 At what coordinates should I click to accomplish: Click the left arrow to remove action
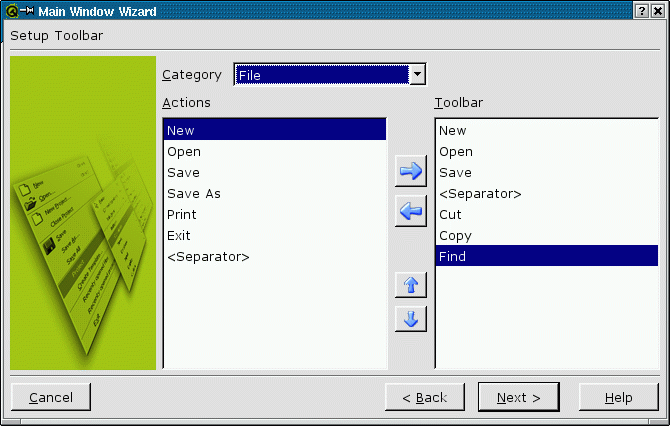pos(411,211)
